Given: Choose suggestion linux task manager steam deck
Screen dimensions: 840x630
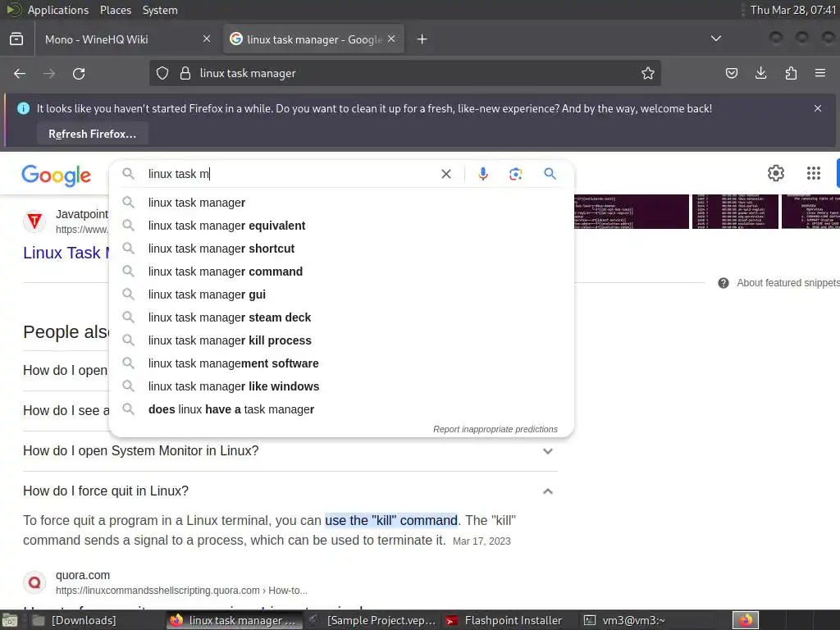Looking at the screenshot, I should 341,317.
